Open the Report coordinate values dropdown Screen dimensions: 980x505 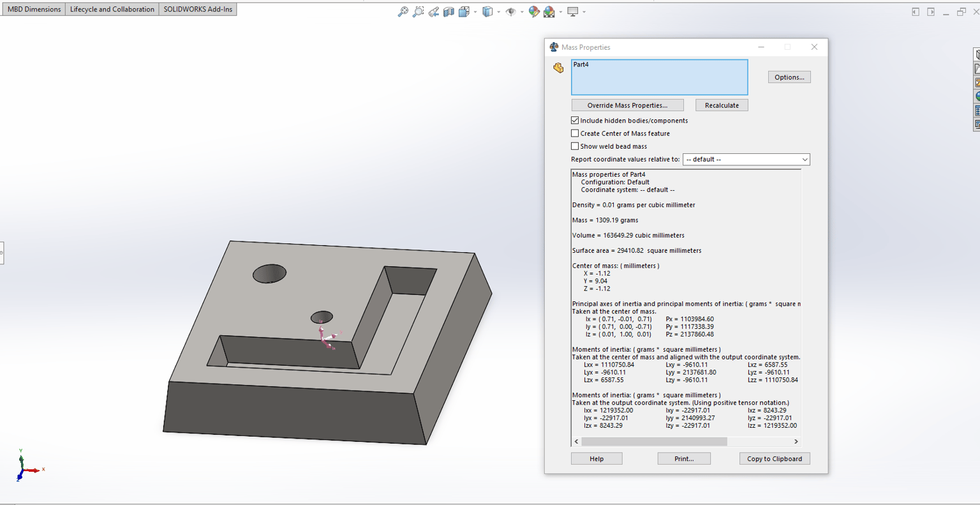pyautogui.click(x=746, y=160)
